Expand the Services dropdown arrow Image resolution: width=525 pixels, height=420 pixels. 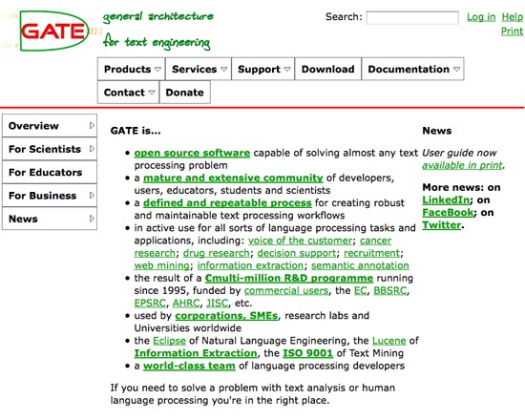coord(223,70)
